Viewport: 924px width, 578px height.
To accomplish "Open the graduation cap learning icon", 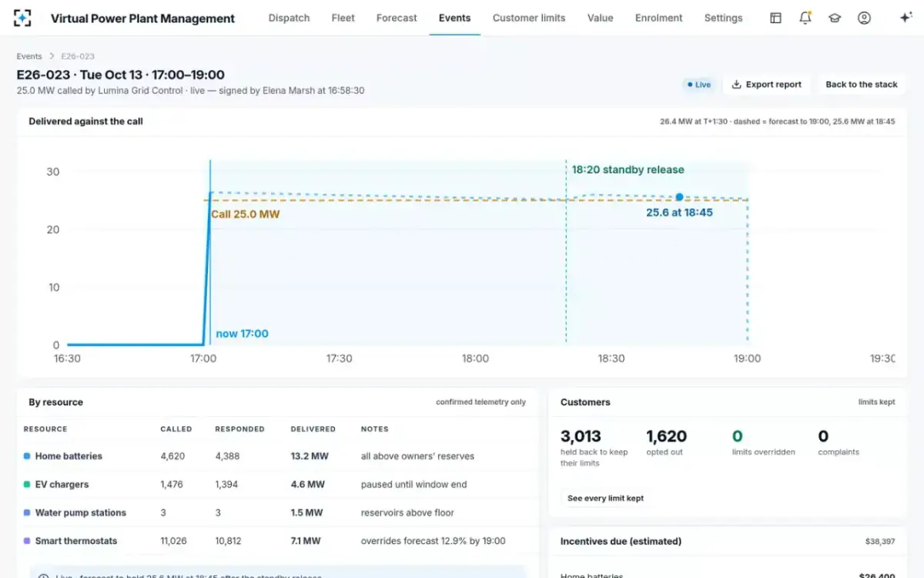I will point(835,18).
